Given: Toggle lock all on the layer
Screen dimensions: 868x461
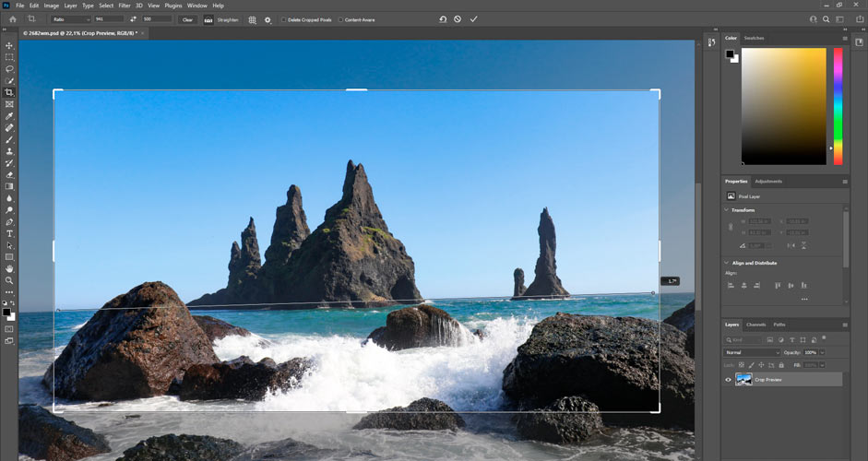Looking at the screenshot, I should tap(781, 365).
